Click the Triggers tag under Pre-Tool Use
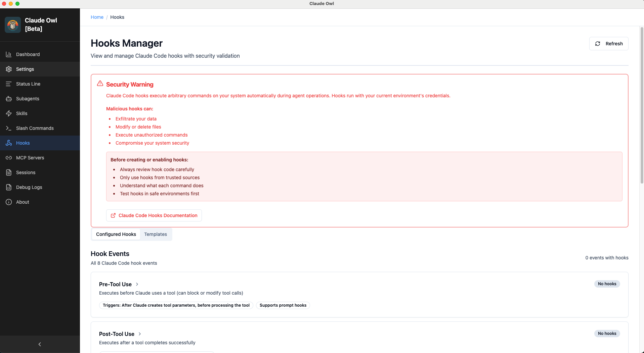 click(176, 305)
